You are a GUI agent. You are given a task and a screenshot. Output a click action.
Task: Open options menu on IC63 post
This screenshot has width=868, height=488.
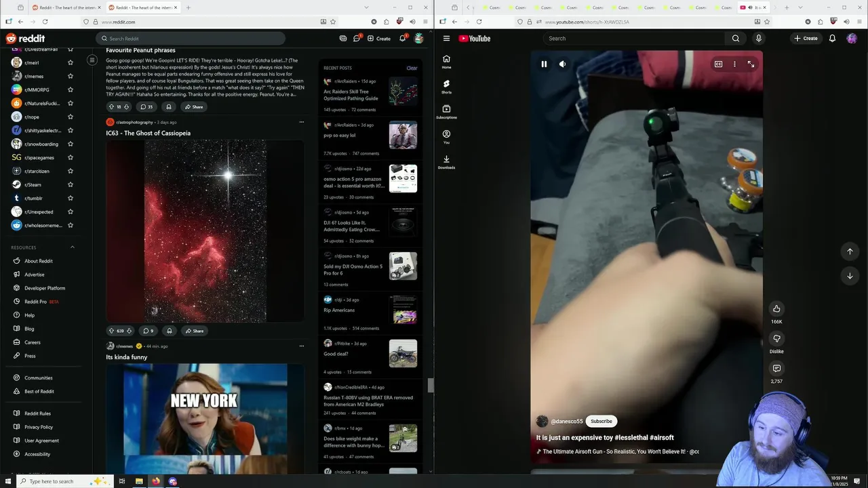click(301, 122)
